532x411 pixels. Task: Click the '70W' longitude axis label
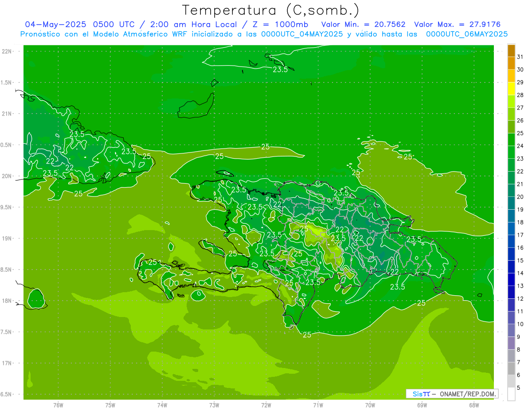click(x=370, y=405)
